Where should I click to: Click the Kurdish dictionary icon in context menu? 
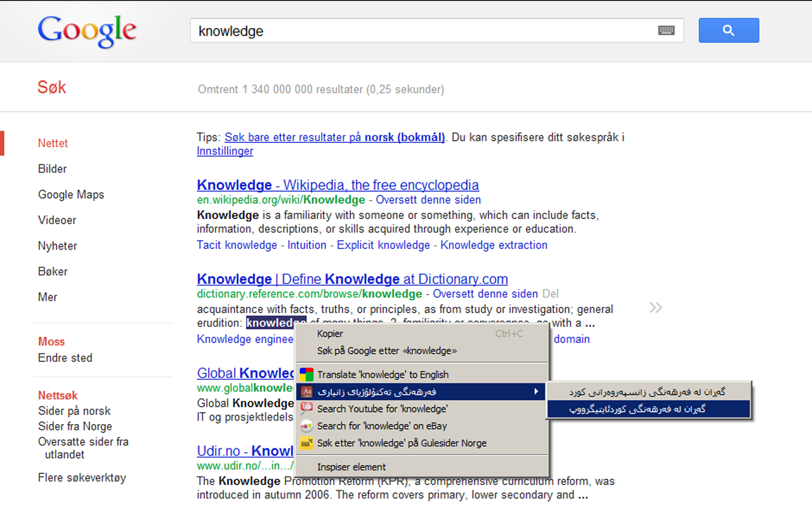[306, 392]
